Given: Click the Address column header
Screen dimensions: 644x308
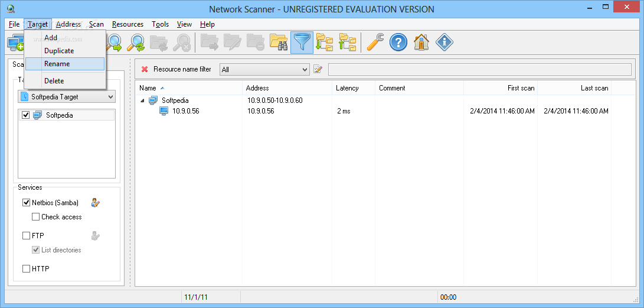Looking at the screenshot, I should click(x=287, y=88).
